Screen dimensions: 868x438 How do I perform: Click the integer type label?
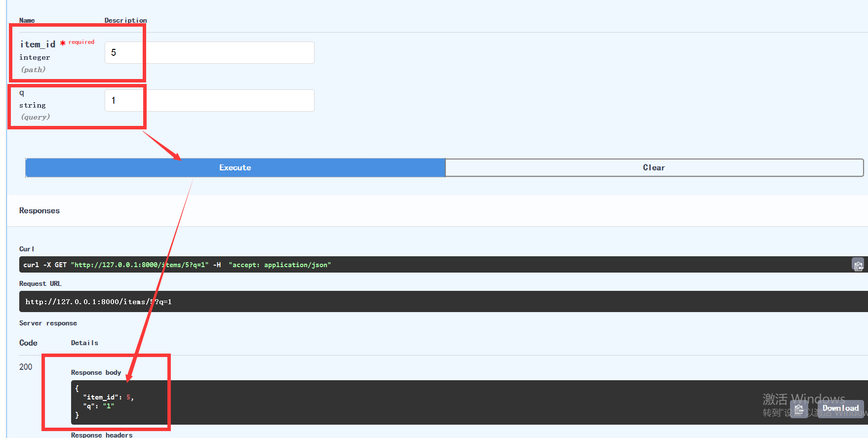click(x=35, y=57)
